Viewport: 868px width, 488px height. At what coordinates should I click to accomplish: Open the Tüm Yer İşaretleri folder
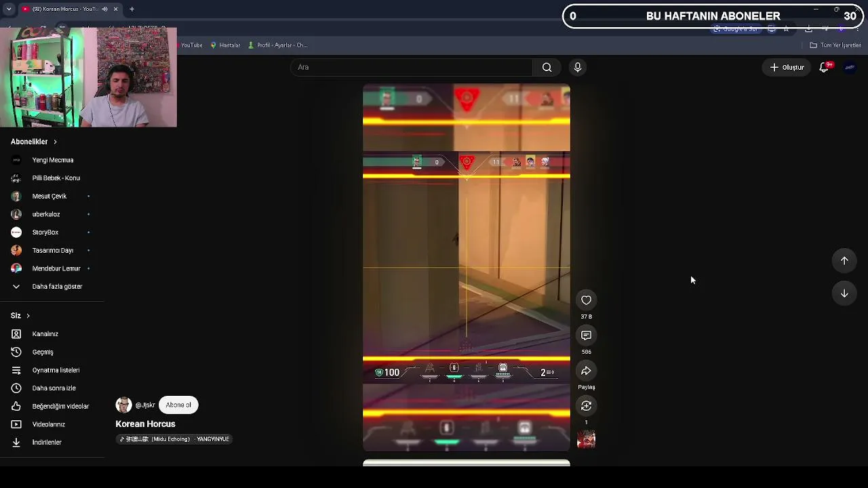pos(835,45)
